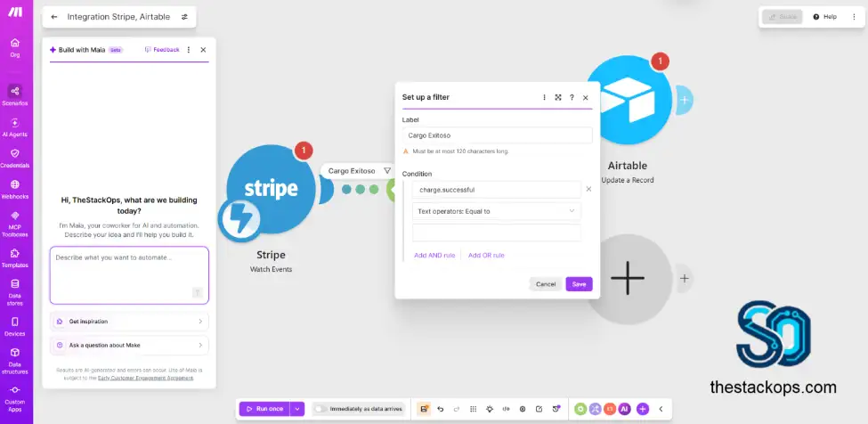
Task: Click the Run once button
Action: coord(264,409)
